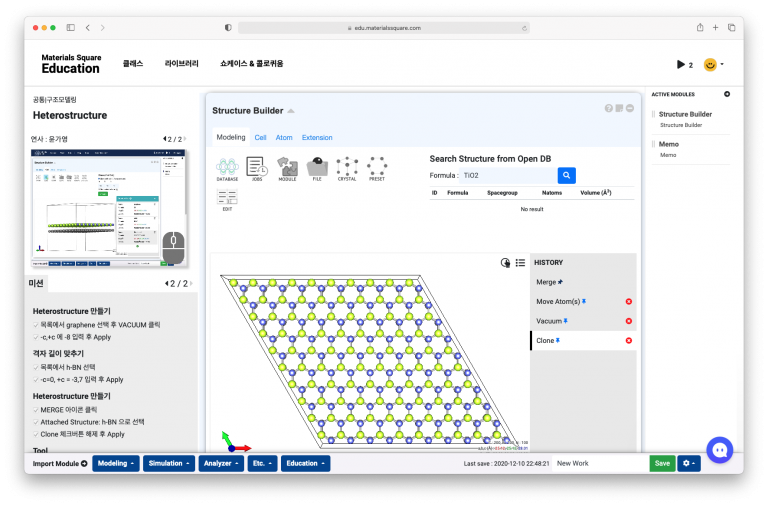Open the DATABASE structure source icon

[x=227, y=167]
